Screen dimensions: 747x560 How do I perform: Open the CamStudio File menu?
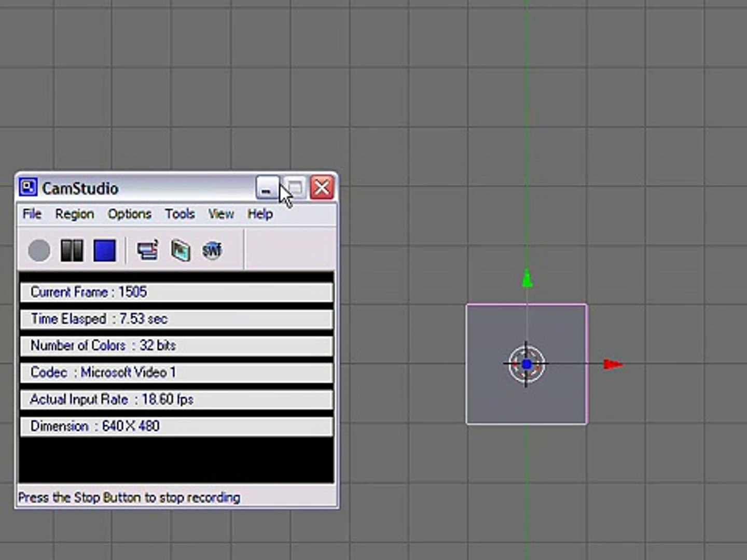(32, 214)
